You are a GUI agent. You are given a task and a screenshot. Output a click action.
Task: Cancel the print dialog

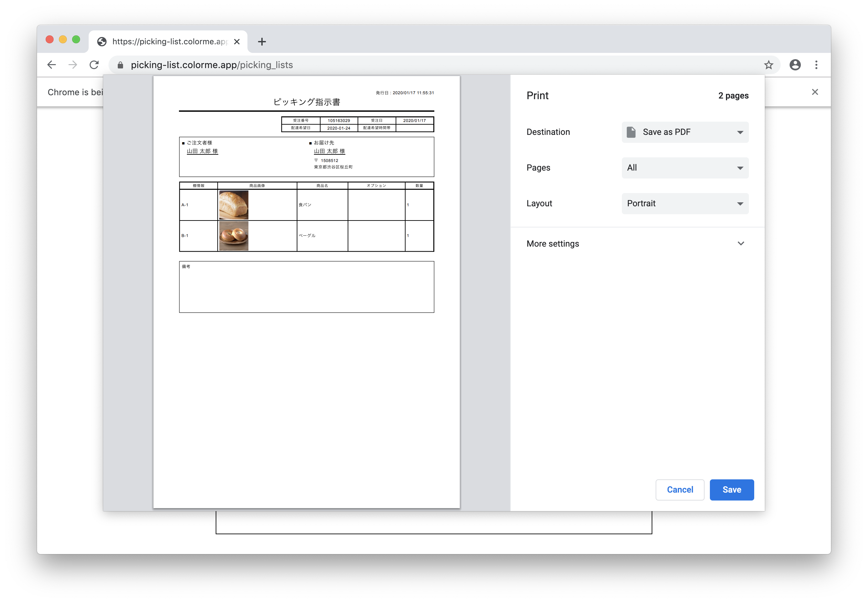679,490
